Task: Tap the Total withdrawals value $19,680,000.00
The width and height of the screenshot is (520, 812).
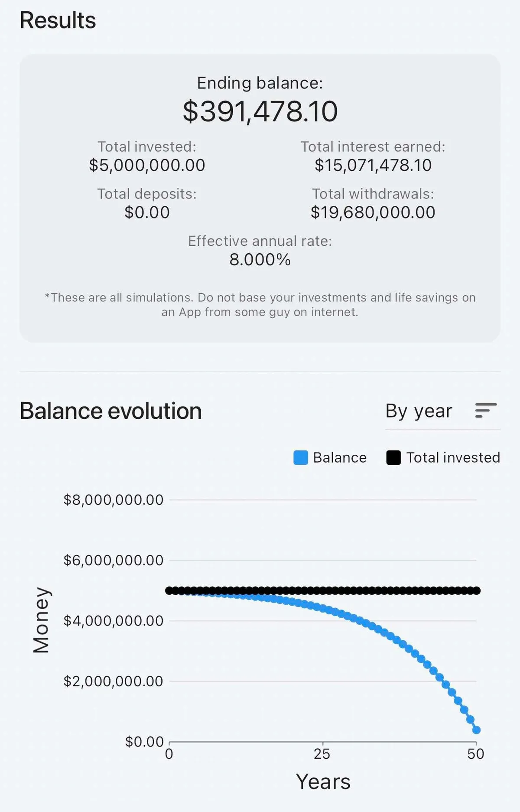Action: coord(373,212)
